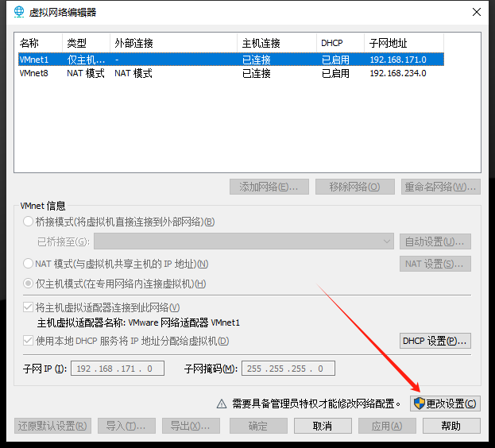This screenshot has width=495, height=448.
Task: Toggle 使用本地 DHCP 服务 checkbox
Action: pyautogui.click(x=28, y=341)
